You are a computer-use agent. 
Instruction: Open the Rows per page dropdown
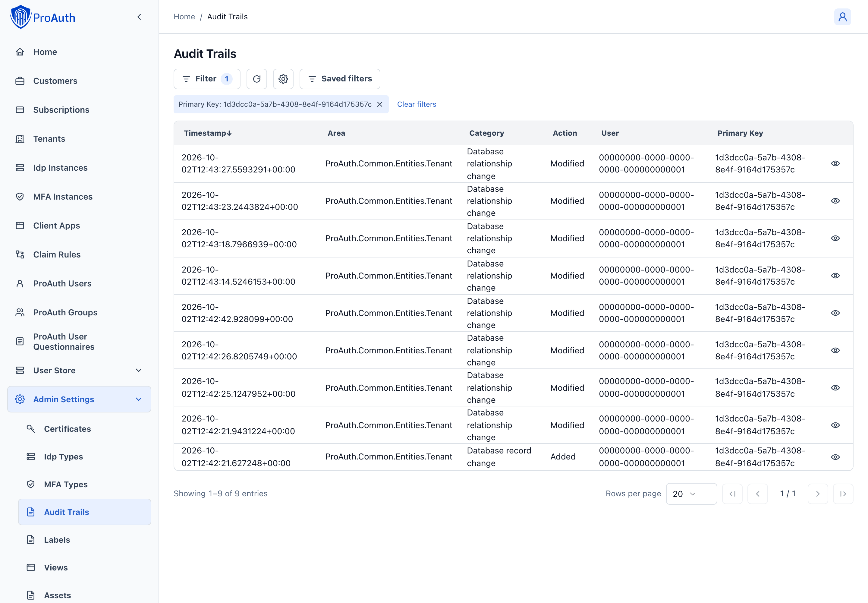[x=691, y=494]
